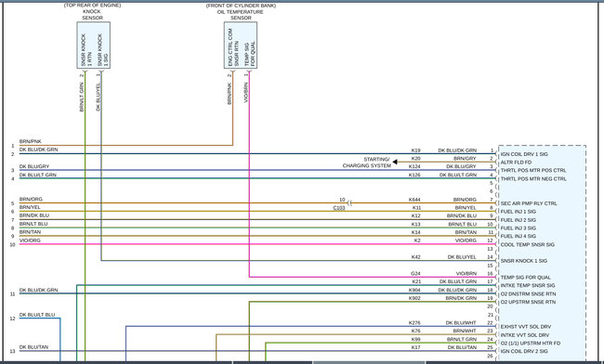Select the INTKE TEMP SNSR SIG label

528,285
